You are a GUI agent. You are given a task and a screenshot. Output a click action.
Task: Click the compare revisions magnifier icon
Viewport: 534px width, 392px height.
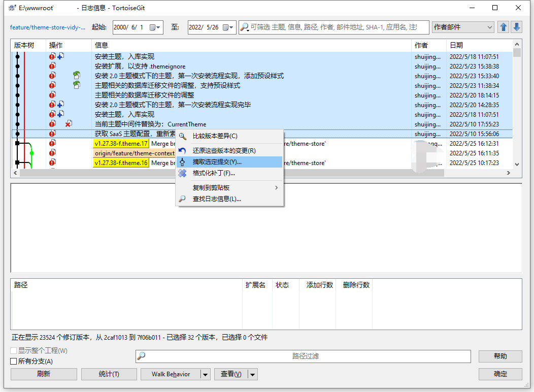[182, 136]
